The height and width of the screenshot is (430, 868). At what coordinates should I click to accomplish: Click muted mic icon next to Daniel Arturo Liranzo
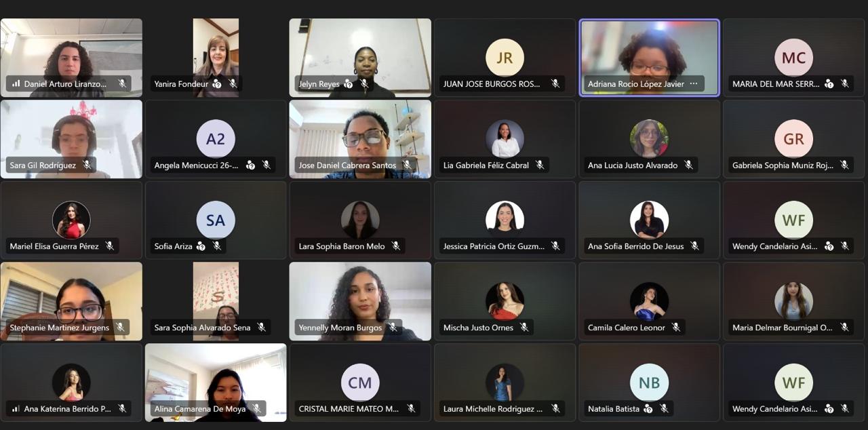point(122,84)
